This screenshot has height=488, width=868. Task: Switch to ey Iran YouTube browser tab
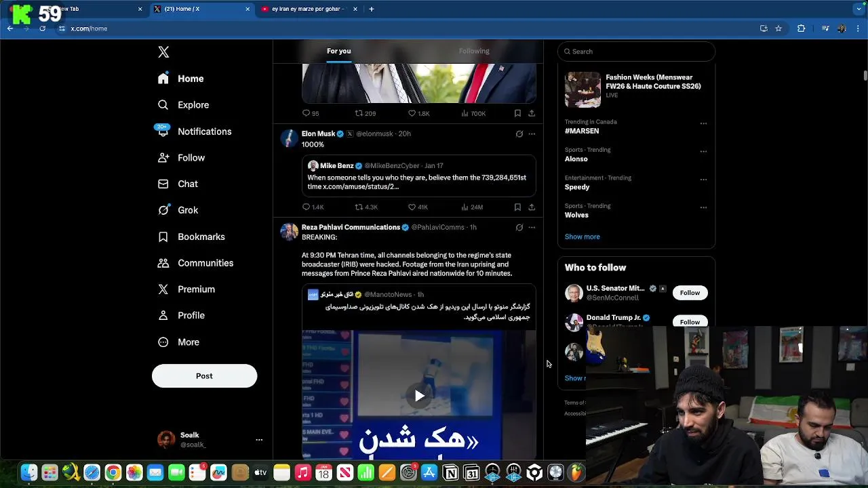(x=309, y=9)
